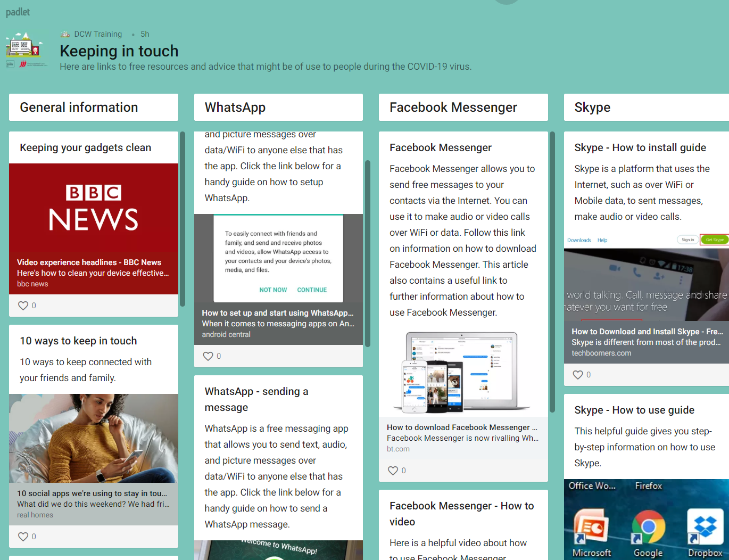The width and height of the screenshot is (729, 560).
Task: Click the Sign in button in Skype preview
Action: (687, 240)
